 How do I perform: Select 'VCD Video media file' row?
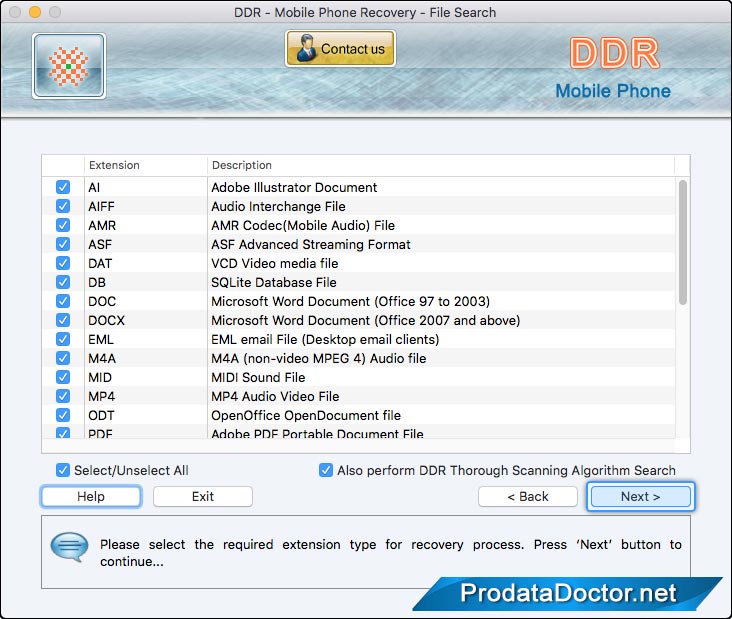[359, 263]
